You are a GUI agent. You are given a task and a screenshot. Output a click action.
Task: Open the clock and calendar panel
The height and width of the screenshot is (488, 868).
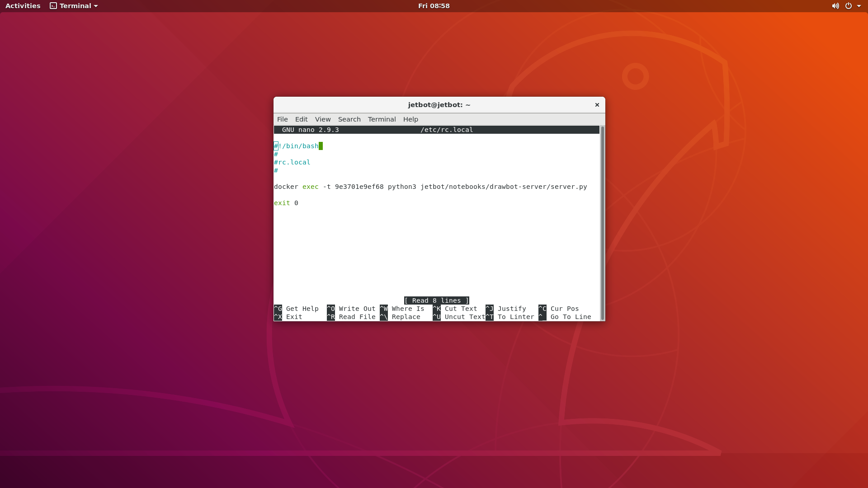(x=434, y=6)
